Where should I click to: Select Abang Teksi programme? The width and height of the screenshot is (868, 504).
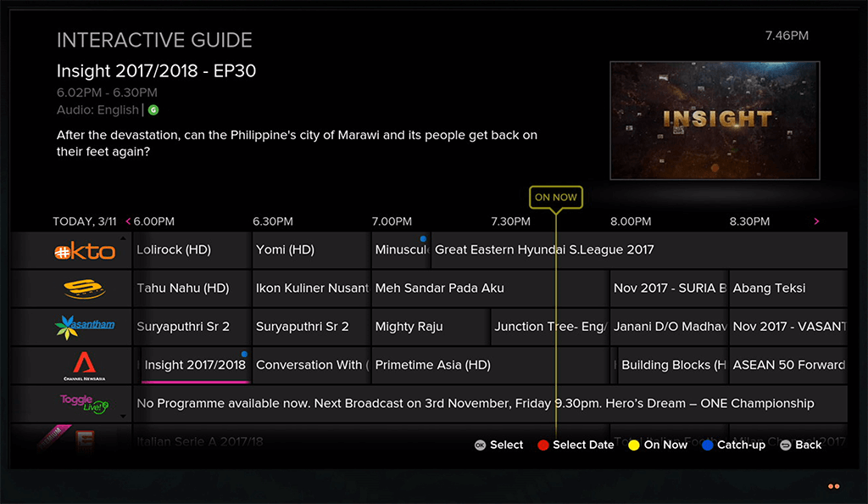pos(788,288)
